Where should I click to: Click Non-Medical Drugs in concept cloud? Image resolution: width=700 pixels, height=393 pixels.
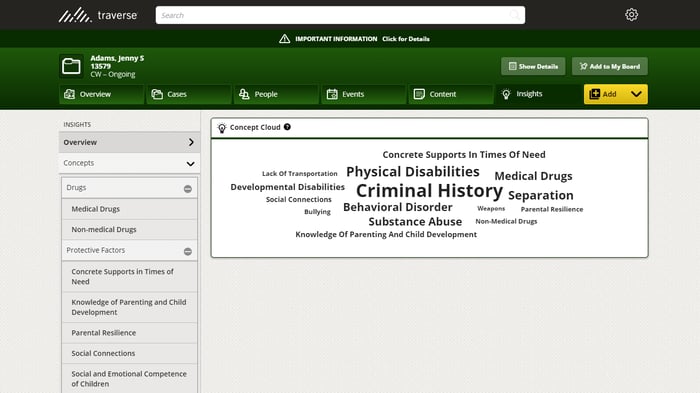[x=506, y=221]
